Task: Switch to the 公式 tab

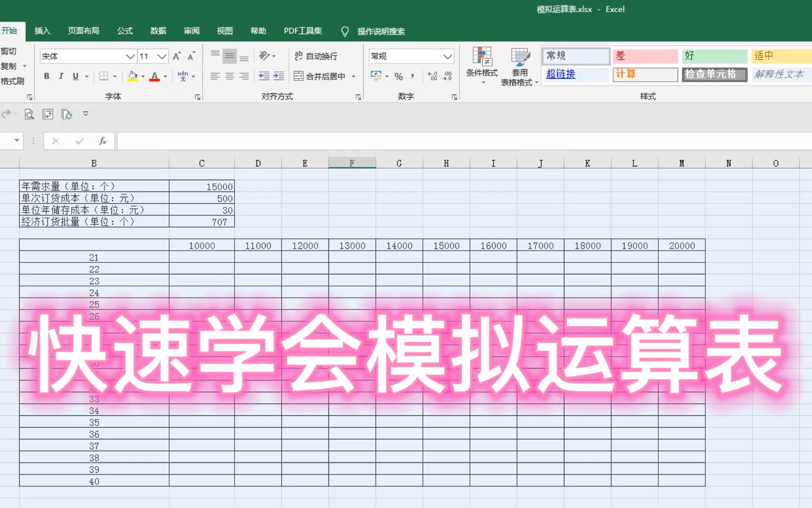Action: pyautogui.click(x=125, y=31)
